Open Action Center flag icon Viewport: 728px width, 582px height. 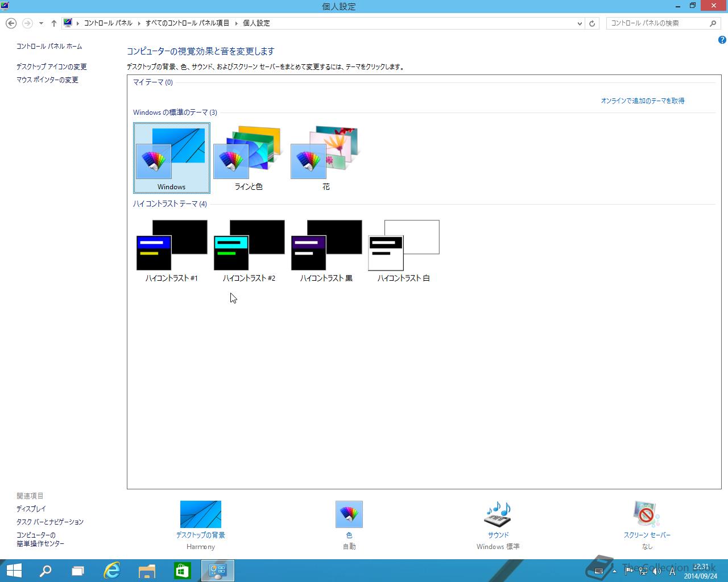tap(628, 571)
